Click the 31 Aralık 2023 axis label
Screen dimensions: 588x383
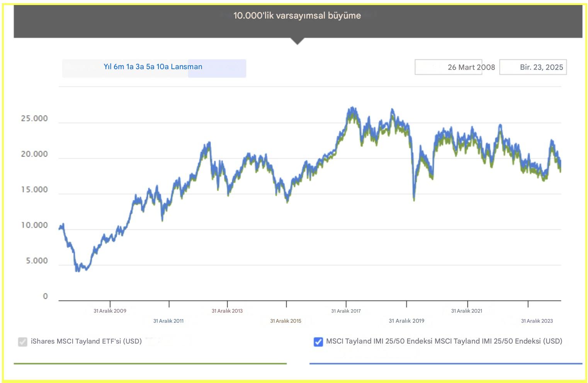click(x=537, y=321)
